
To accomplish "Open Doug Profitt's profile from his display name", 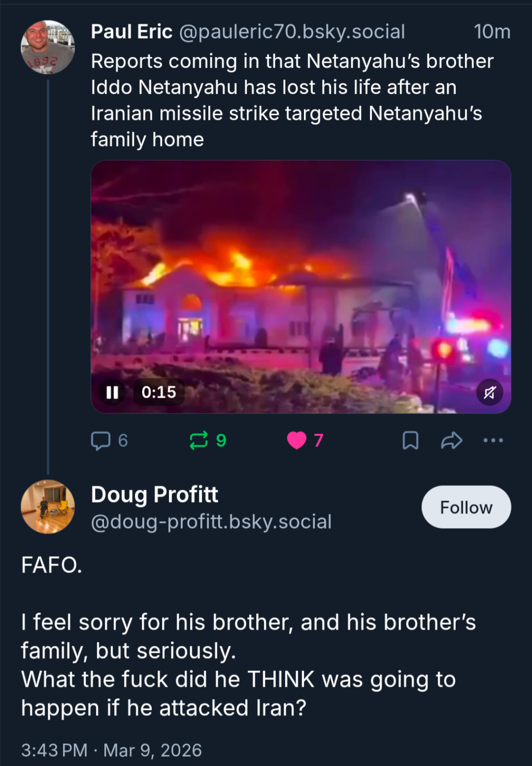I will coord(154,494).
